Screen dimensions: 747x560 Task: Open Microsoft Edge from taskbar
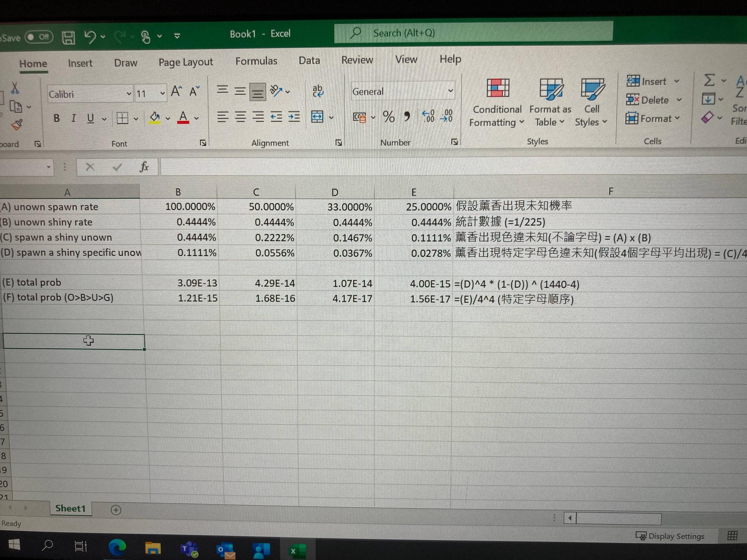117,547
